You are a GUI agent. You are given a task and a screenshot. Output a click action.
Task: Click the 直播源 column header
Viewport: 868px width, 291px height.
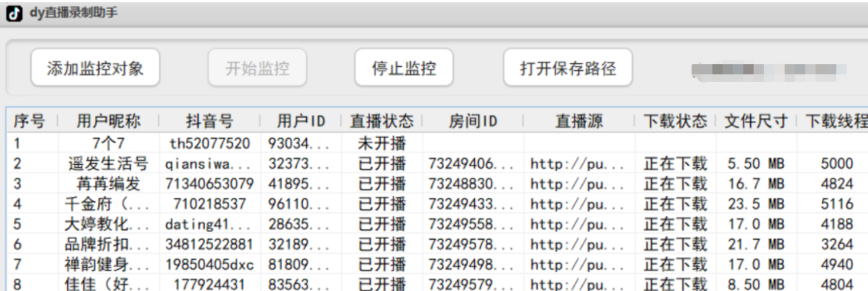[578, 121]
